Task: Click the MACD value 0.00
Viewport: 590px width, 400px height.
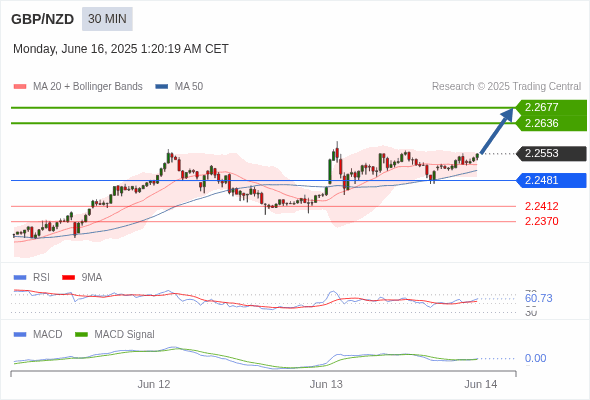Action: [535, 358]
